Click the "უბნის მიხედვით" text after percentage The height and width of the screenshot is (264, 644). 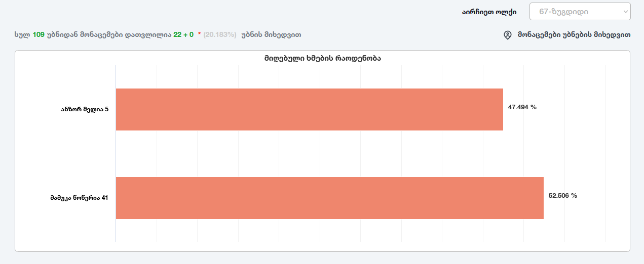271,35
